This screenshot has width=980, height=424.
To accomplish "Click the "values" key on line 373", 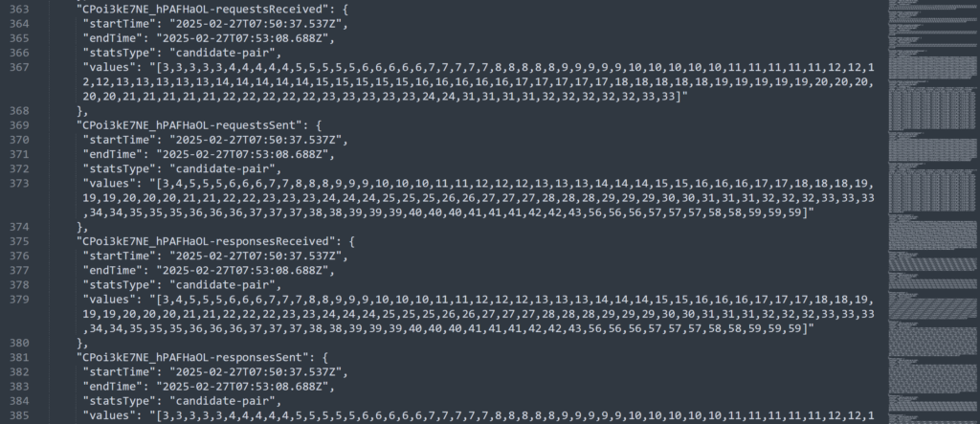I will (108, 184).
